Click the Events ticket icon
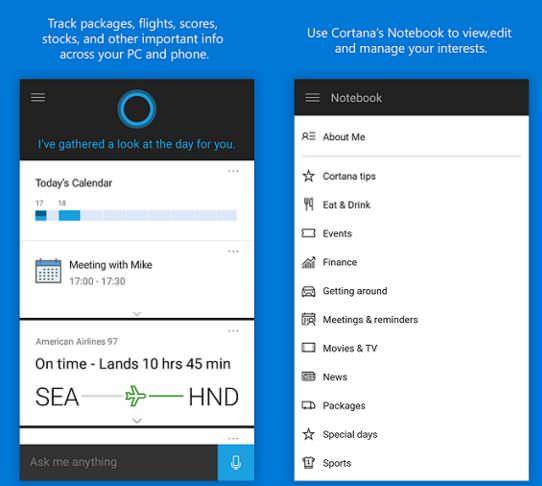542x486 pixels. pos(308,233)
